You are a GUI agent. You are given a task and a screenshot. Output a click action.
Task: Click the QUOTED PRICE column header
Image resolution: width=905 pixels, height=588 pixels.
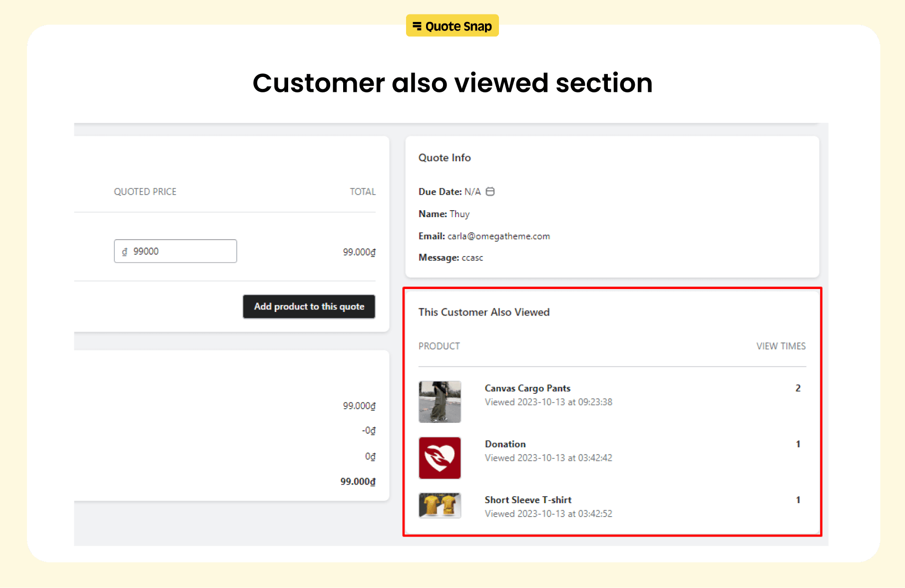(x=145, y=191)
